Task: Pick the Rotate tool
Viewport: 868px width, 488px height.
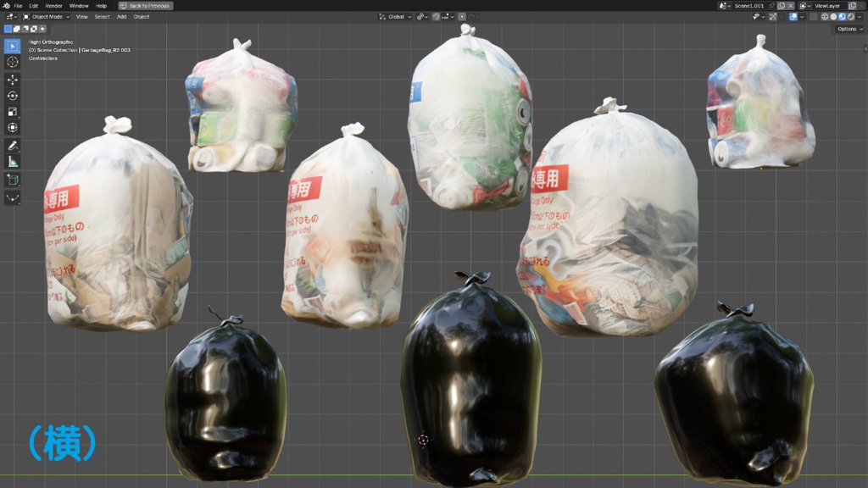Action: point(12,96)
